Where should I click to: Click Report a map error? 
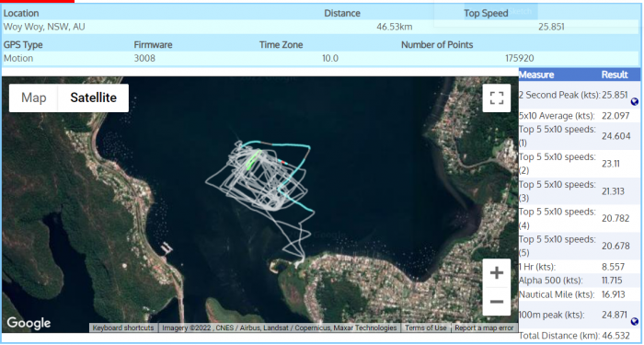484,328
